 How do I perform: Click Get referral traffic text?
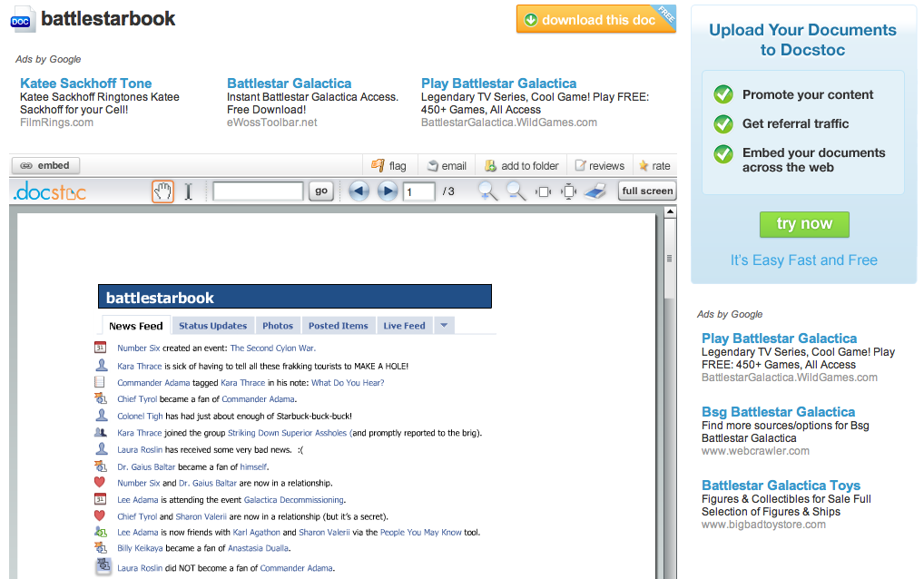[x=795, y=123]
